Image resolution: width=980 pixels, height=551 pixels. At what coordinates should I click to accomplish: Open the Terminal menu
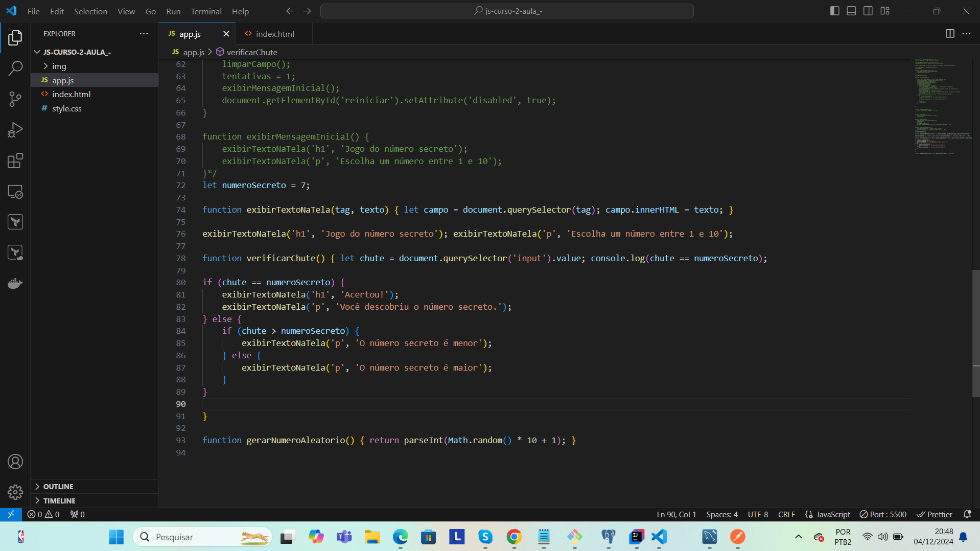tap(206, 11)
